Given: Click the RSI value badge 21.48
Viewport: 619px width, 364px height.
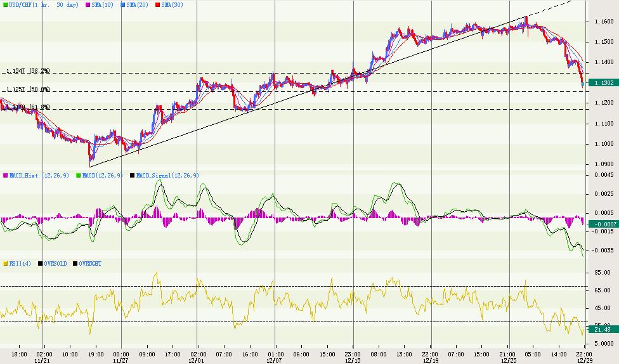Looking at the screenshot, I should [x=604, y=329].
